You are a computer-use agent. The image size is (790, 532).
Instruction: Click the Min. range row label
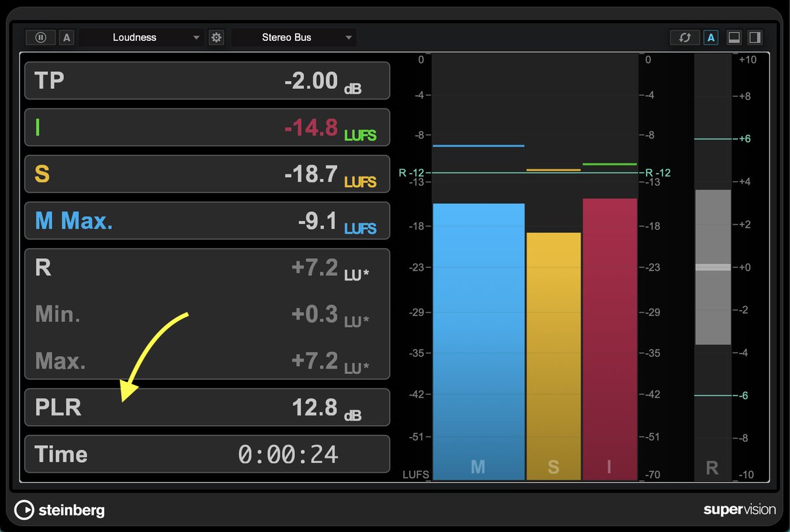(x=58, y=314)
